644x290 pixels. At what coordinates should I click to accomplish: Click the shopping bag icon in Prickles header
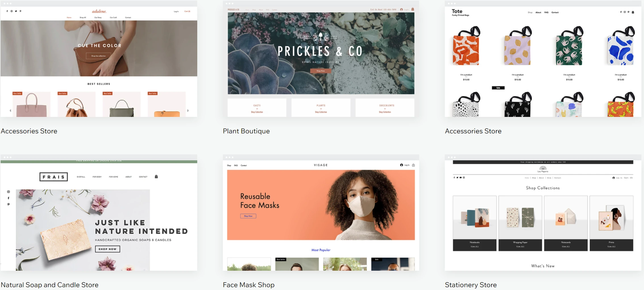tap(413, 9)
